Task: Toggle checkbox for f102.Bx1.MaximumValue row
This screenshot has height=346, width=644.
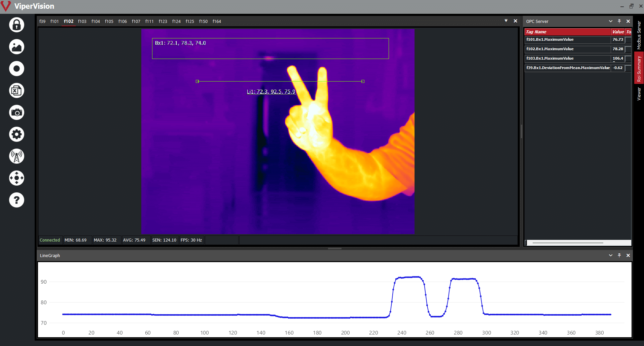Action: pyautogui.click(x=628, y=50)
